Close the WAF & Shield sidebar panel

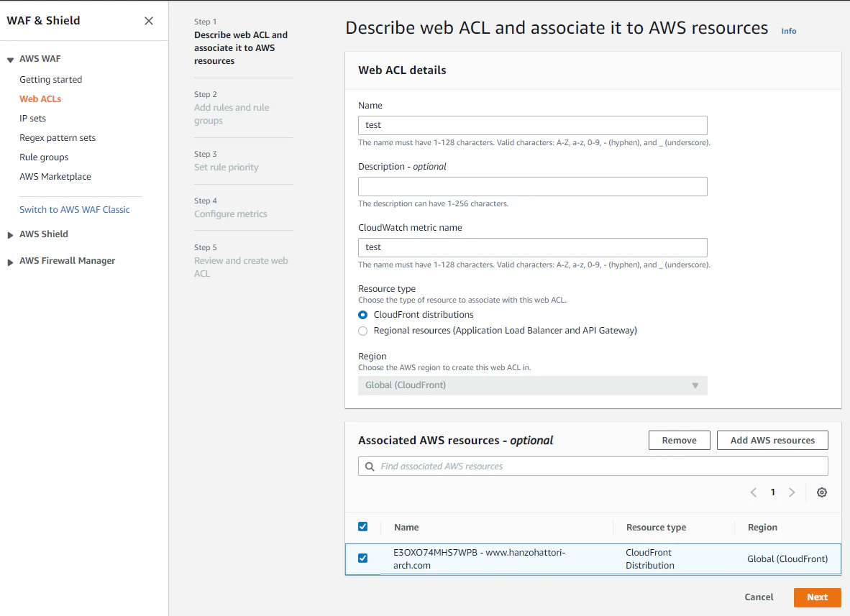[149, 21]
